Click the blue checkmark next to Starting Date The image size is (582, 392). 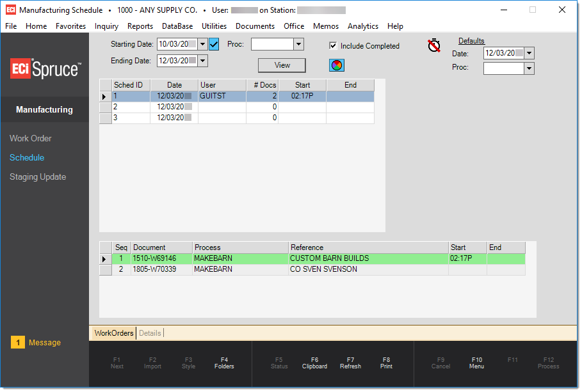click(214, 45)
